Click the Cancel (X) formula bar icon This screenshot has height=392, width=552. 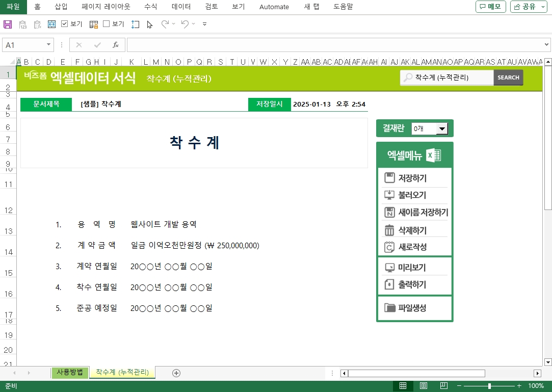[x=79, y=45]
